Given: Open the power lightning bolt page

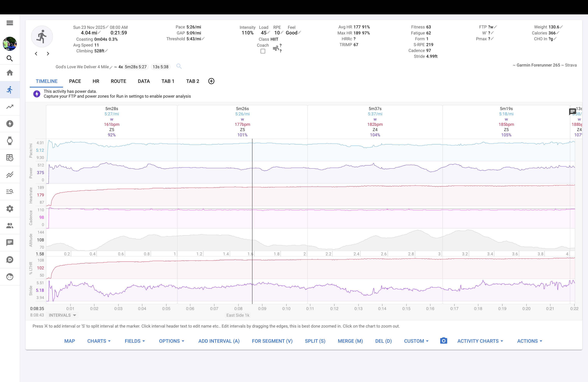Looking at the screenshot, I should click(10, 124).
